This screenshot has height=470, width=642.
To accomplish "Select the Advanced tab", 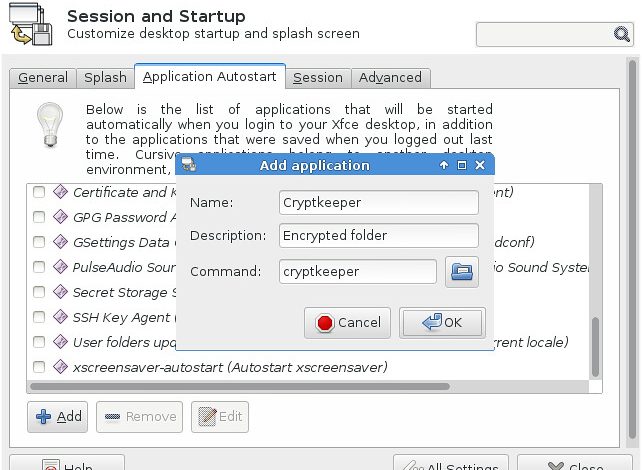I will tap(390, 78).
